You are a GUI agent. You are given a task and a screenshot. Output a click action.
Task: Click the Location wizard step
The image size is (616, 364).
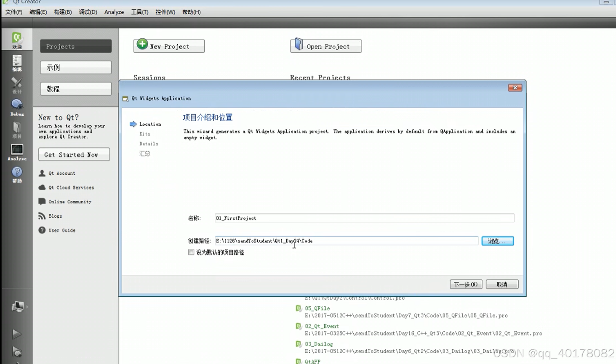coord(150,124)
